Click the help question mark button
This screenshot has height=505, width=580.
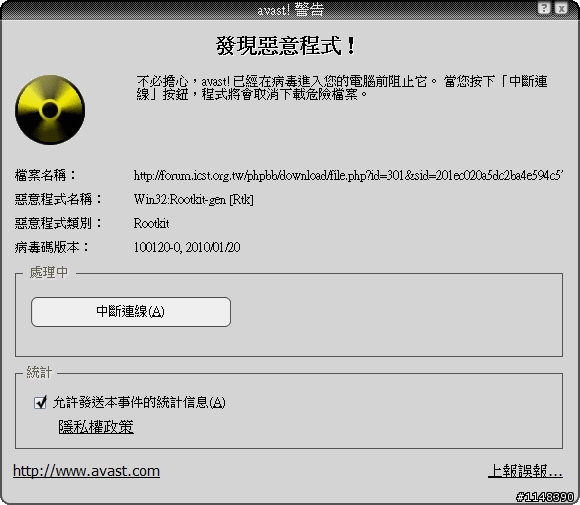(x=544, y=8)
